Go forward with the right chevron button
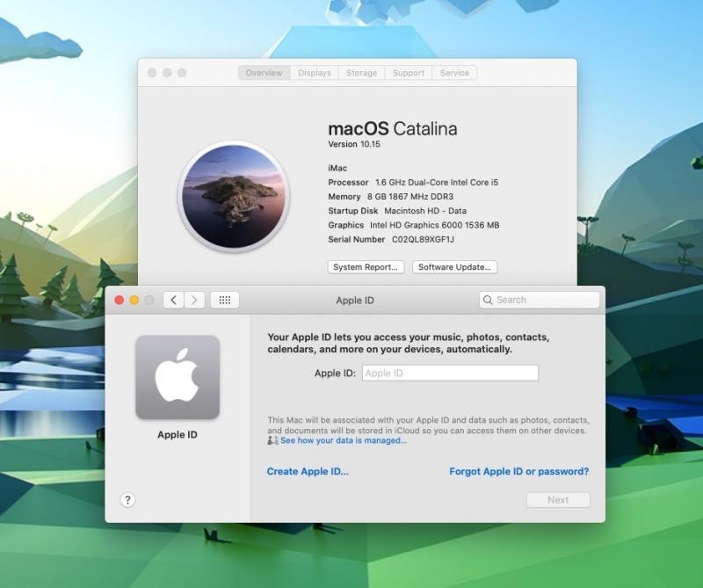 [194, 300]
